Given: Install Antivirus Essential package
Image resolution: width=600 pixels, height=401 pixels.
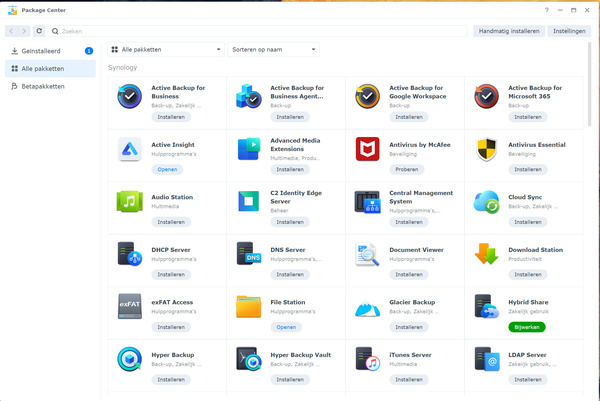Looking at the screenshot, I should pyautogui.click(x=528, y=169).
